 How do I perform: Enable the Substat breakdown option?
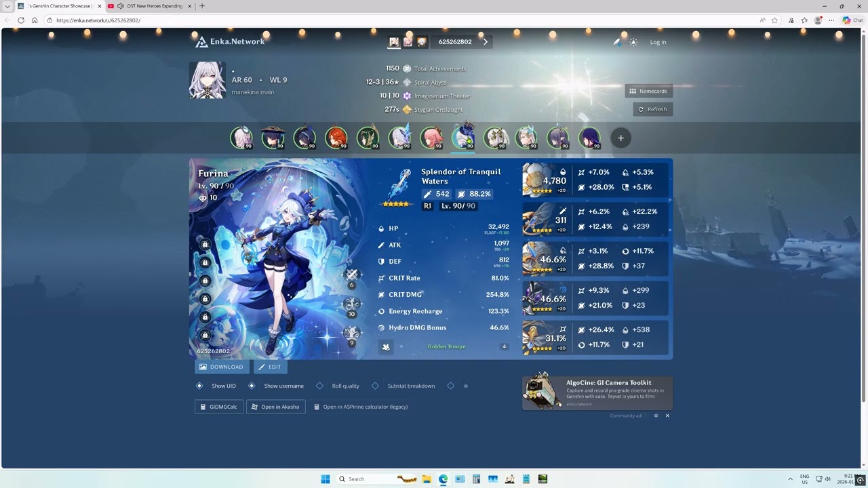pyautogui.click(x=403, y=386)
